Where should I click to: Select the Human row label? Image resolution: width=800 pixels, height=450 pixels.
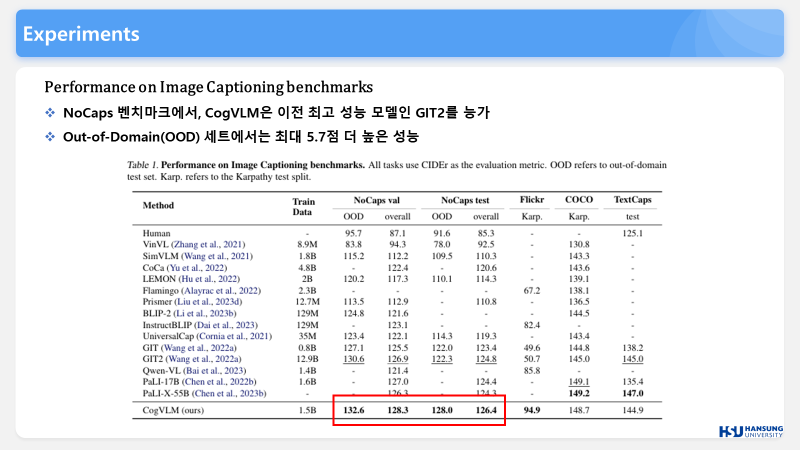click(157, 233)
